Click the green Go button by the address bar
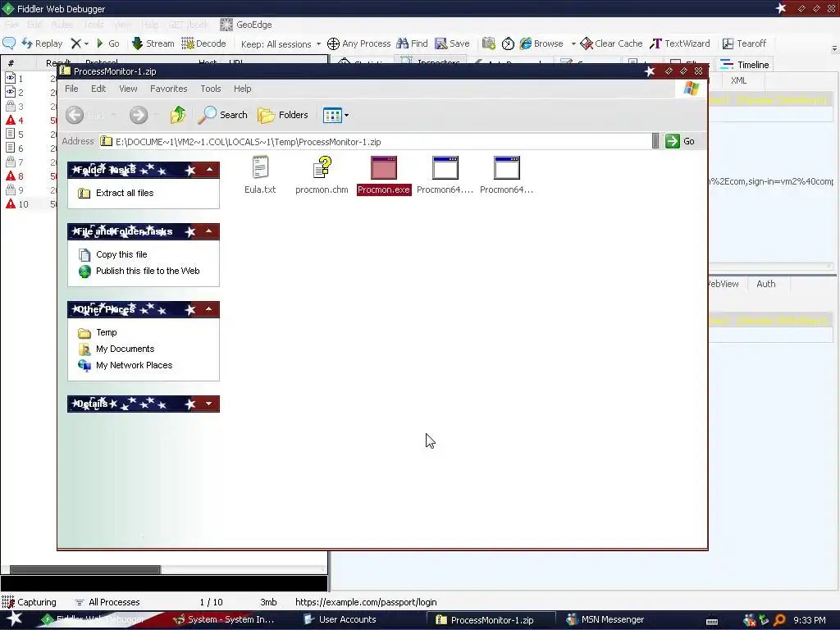This screenshot has height=630, width=840. click(x=680, y=141)
